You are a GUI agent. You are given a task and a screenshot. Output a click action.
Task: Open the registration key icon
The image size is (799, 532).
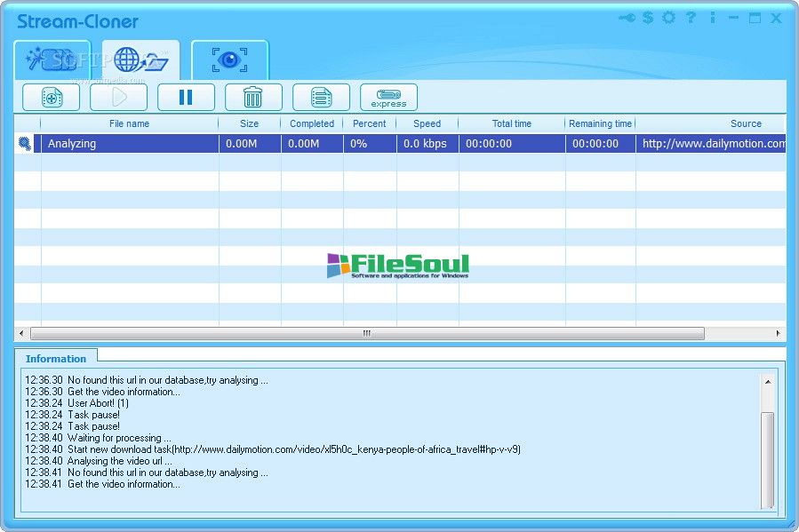(x=627, y=18)
